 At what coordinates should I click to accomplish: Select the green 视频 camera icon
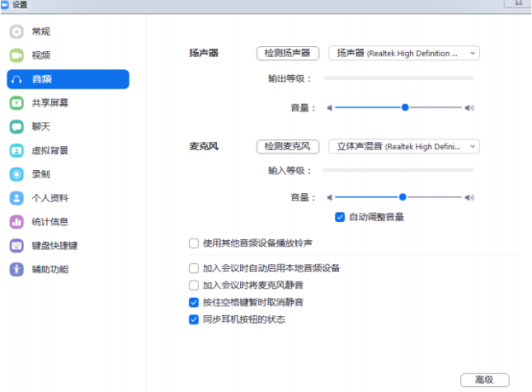click(16, 56)
